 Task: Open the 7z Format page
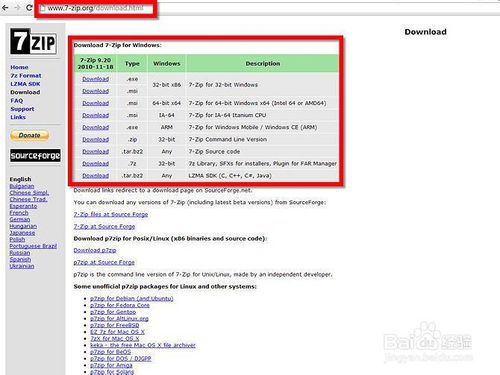(26, 76)
